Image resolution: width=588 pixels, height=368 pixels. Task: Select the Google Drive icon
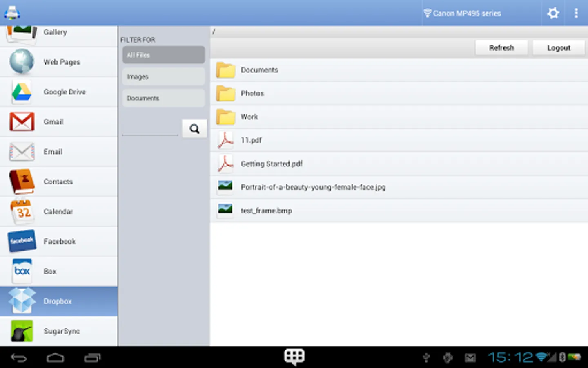click(22, 92)
